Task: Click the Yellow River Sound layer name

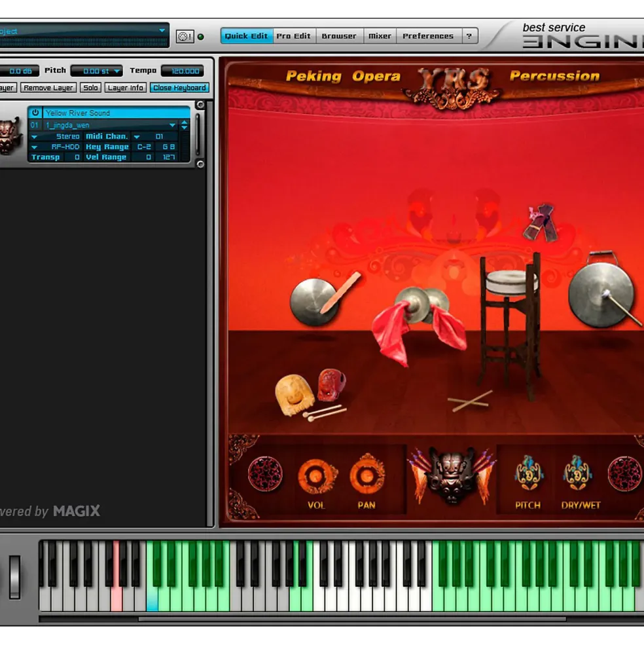Action: coord(78,113)
